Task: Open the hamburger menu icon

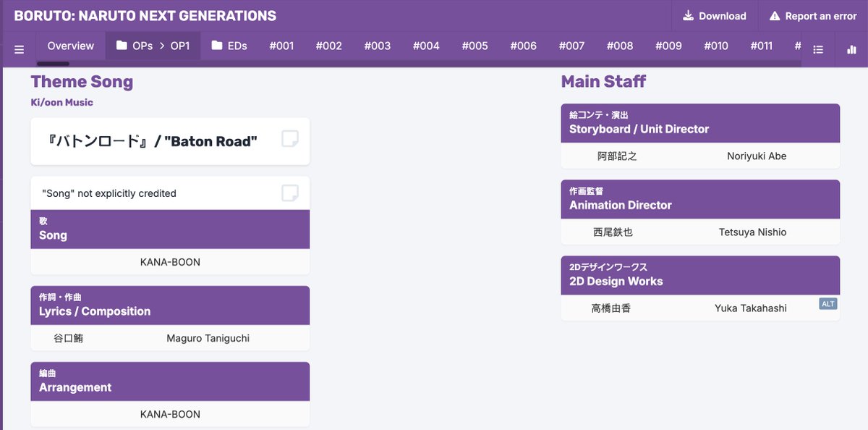Action: pyautogui.click(x=20, y=49)
